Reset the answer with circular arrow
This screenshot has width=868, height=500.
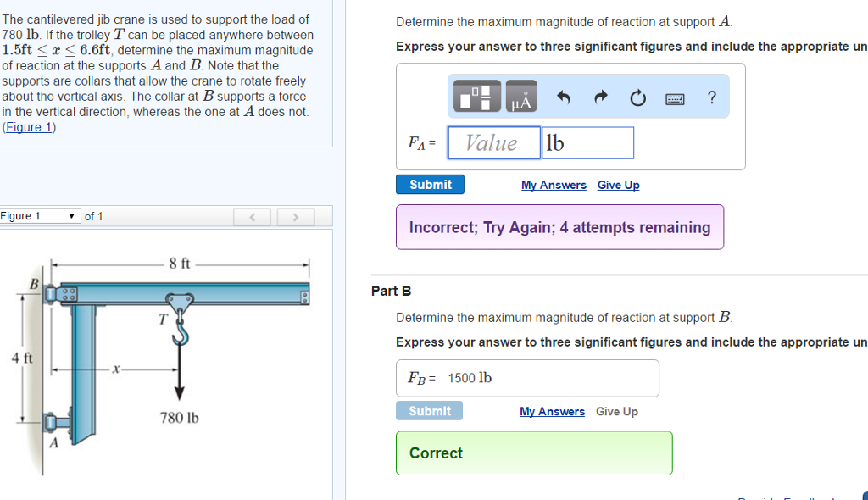(x=637, y=98)
